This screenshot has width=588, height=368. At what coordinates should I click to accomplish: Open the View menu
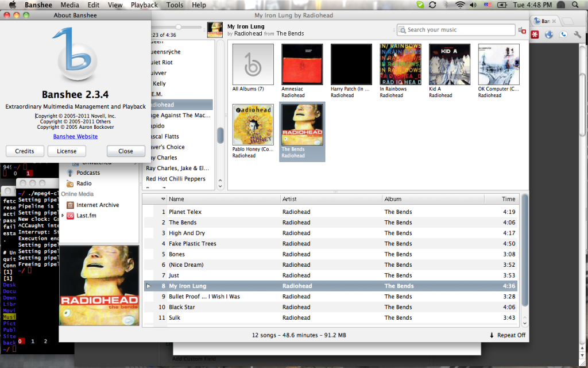pos(115,5)
